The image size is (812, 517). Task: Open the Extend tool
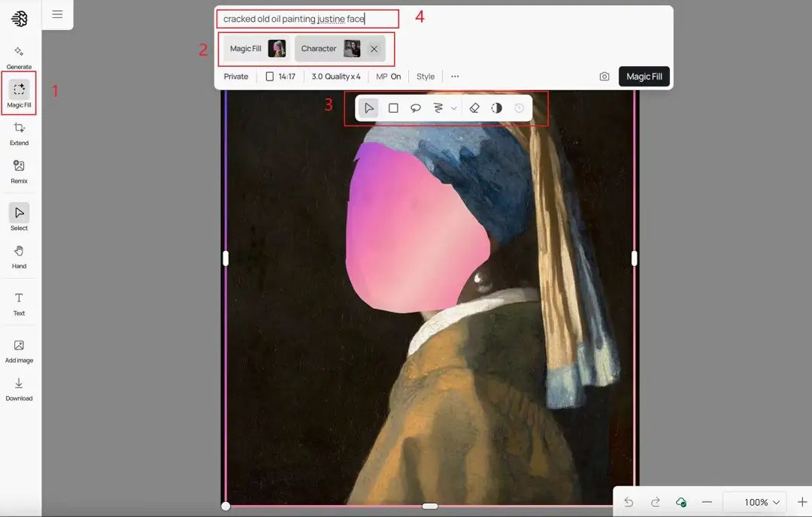(19, 132)
